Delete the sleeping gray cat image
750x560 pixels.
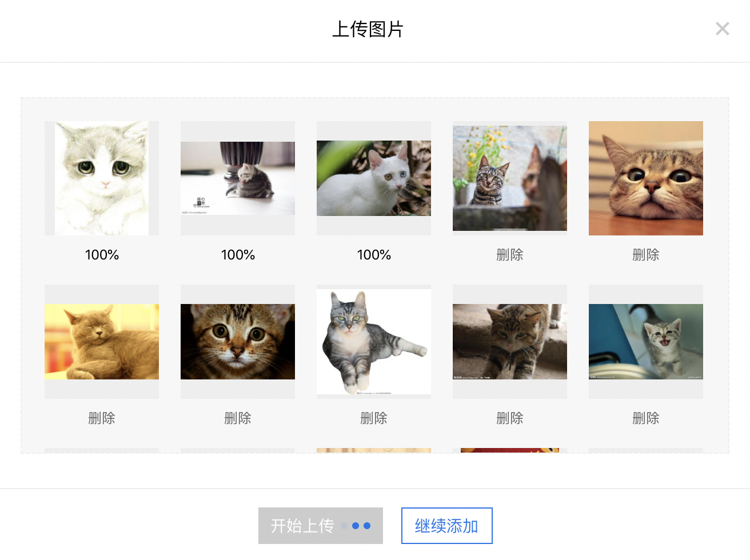[102, 418]
